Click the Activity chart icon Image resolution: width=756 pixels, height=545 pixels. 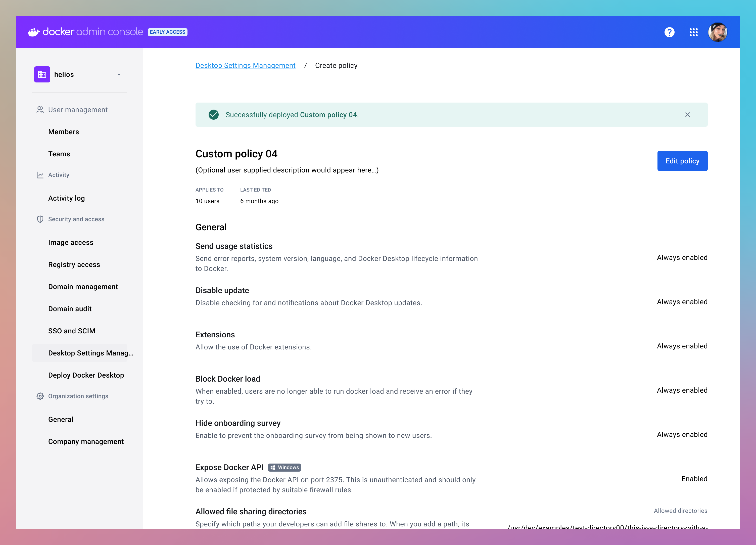click(x=40, y=175)
